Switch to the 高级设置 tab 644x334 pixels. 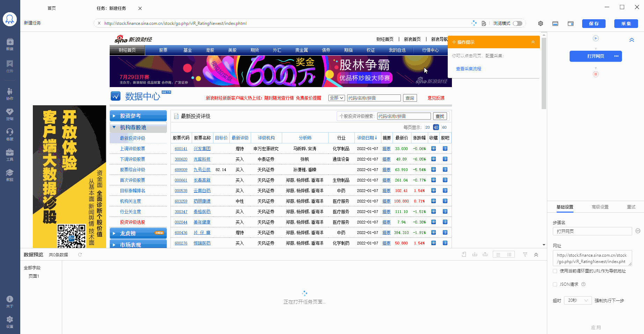coord(600,207)
